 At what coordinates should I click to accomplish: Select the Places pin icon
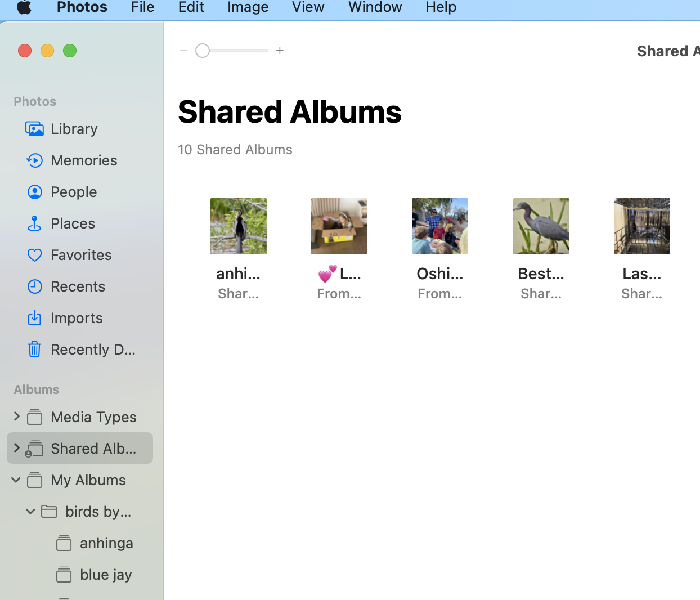(34, 223)
